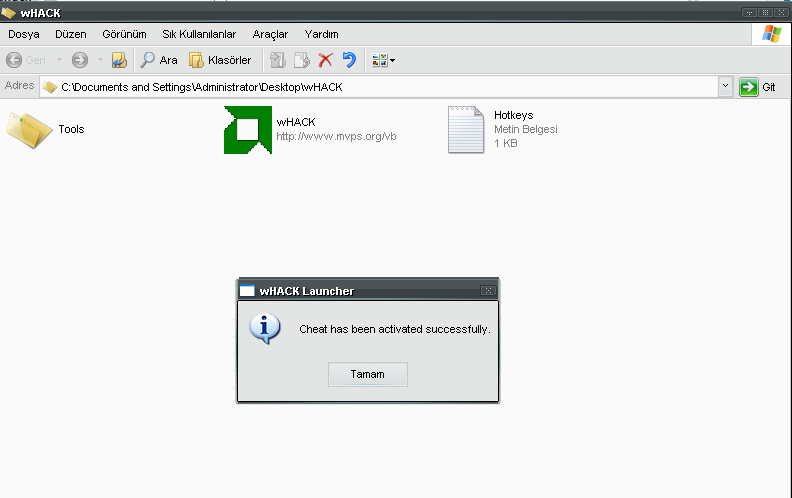Click the address path field
792x498 pixels.
pyautogui.click(x=379, y=87)
